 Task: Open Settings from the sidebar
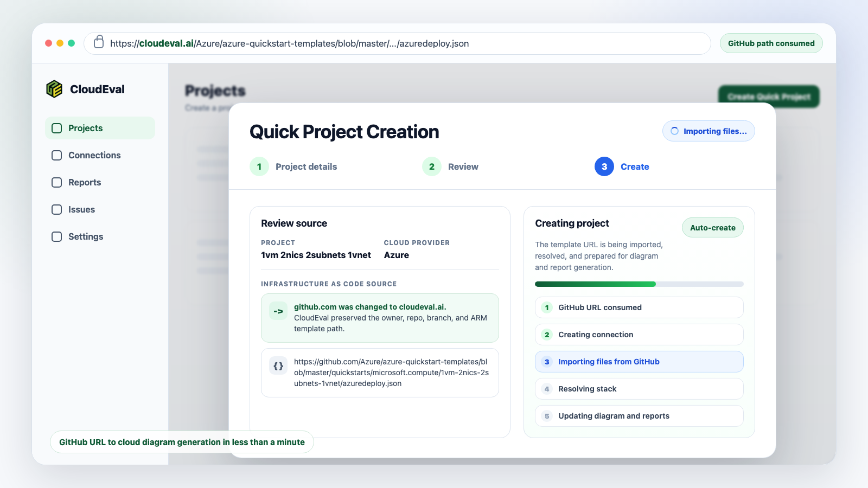(100, 236)
